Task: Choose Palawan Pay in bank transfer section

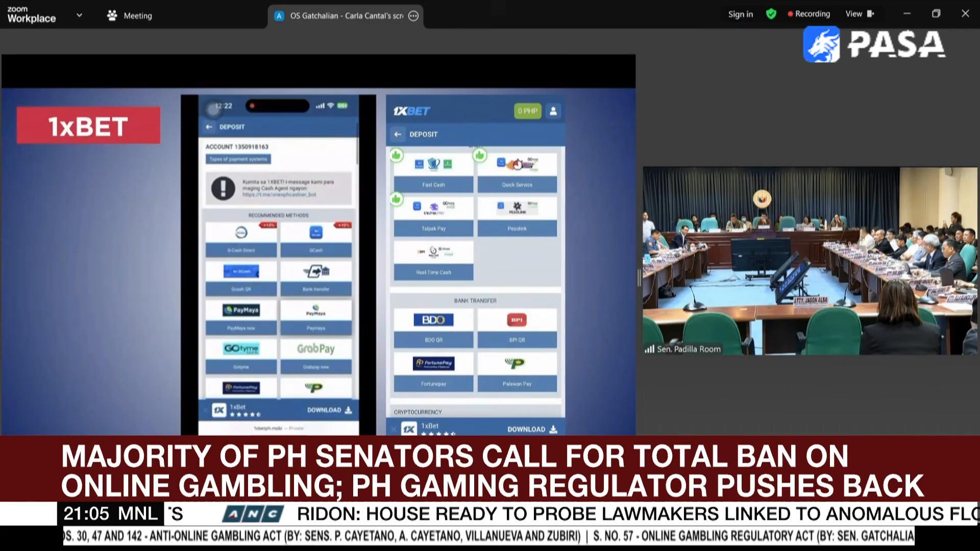Action: [517, 372]
